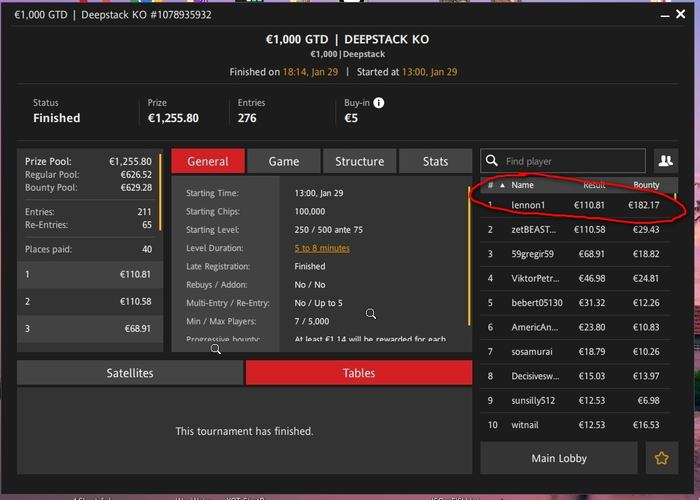Select player row zetBEAST...
Screen dimensions: 700x500
[576, 230]
